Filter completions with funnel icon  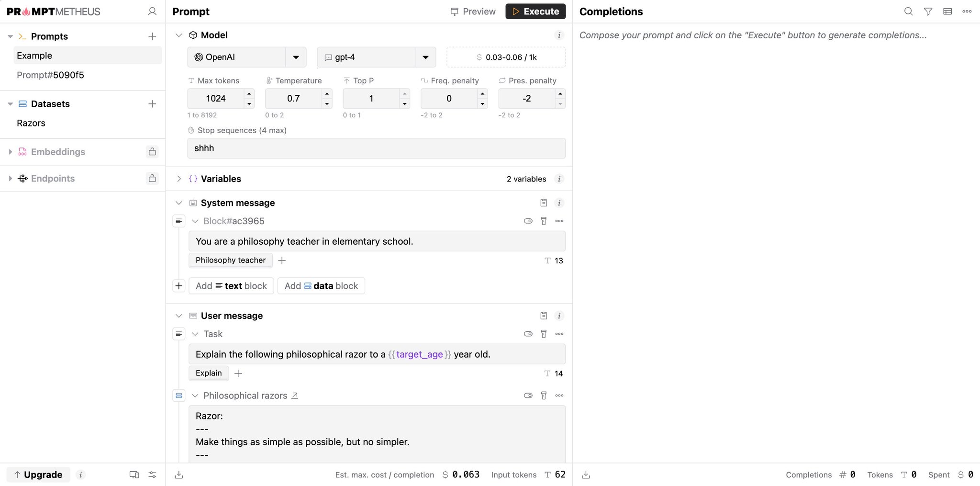(x=928, y=11)
